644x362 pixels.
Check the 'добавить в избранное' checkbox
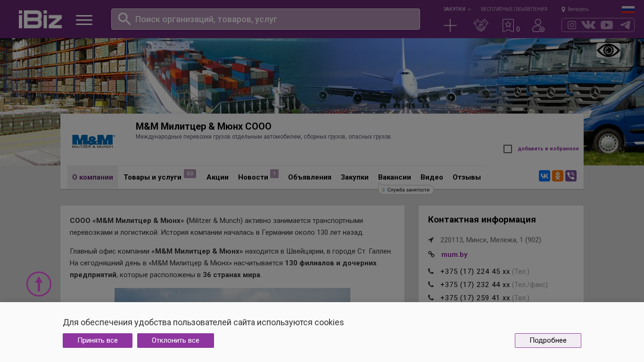coord(508,149)
